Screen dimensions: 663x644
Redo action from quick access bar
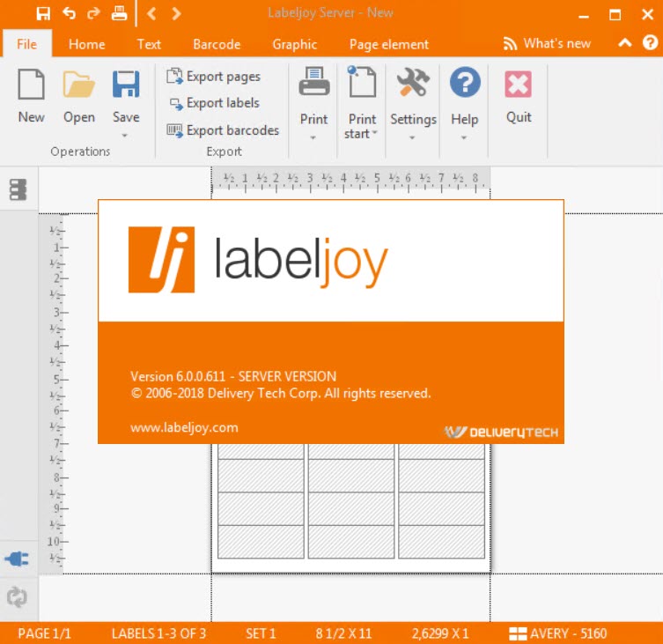click(93, 13)
